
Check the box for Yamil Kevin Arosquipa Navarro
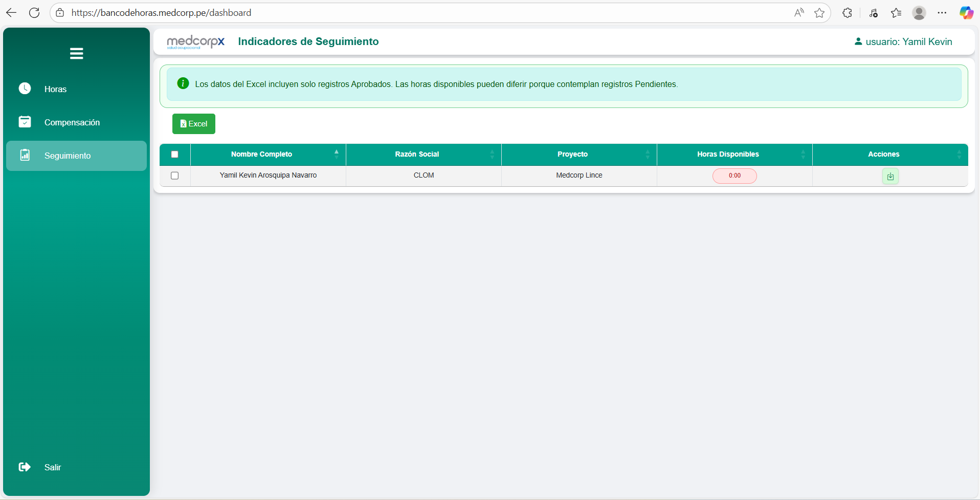tap(175, 176)
